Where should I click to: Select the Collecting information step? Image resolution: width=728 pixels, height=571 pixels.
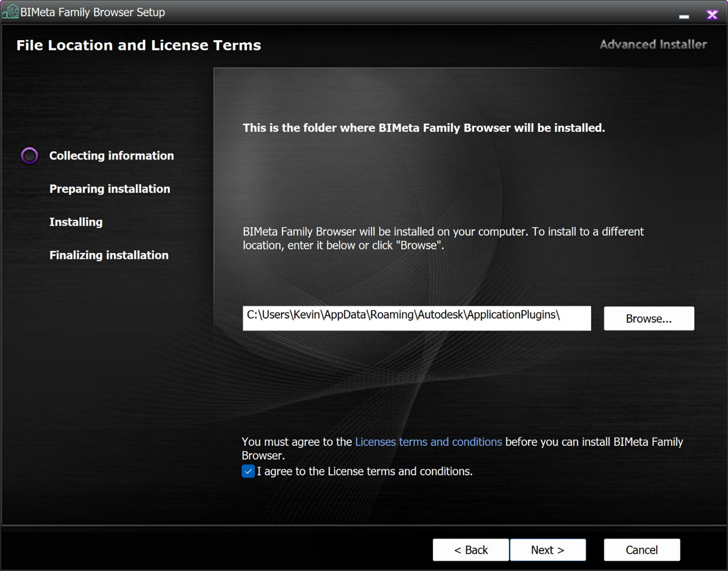[111, 156]
